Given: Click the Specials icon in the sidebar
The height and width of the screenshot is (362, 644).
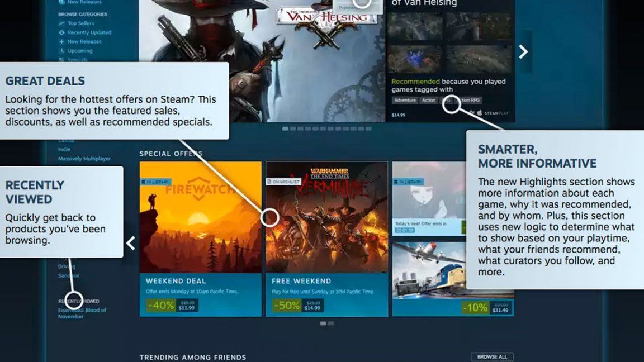Looking at the screenshot, I should coord(61,59).
